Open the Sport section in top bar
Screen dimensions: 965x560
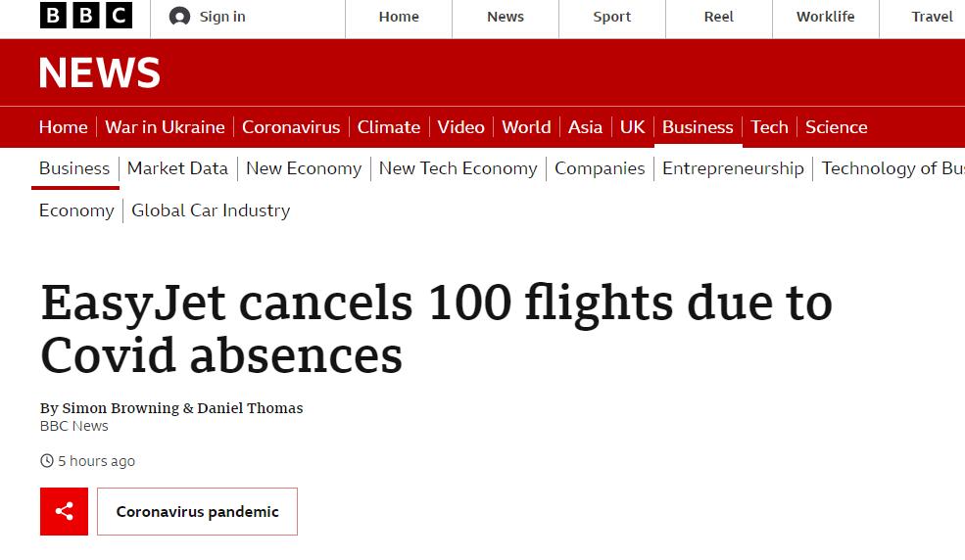click(611, 17)
